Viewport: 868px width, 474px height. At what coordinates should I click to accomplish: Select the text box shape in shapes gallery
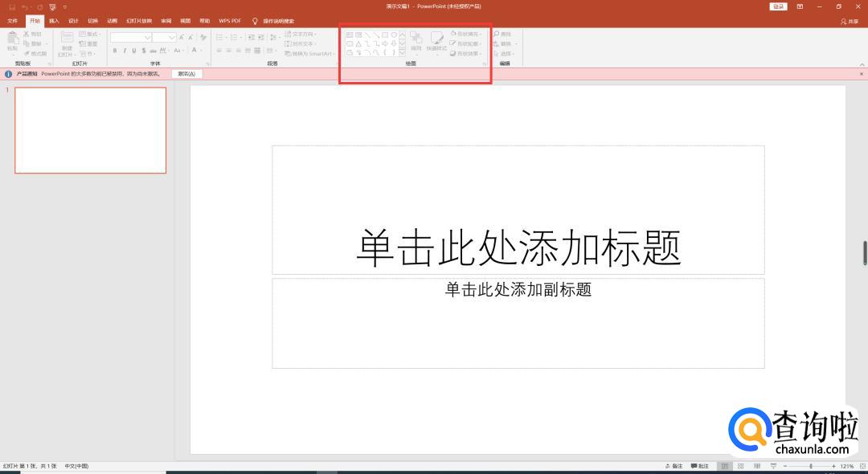(350, 35)
